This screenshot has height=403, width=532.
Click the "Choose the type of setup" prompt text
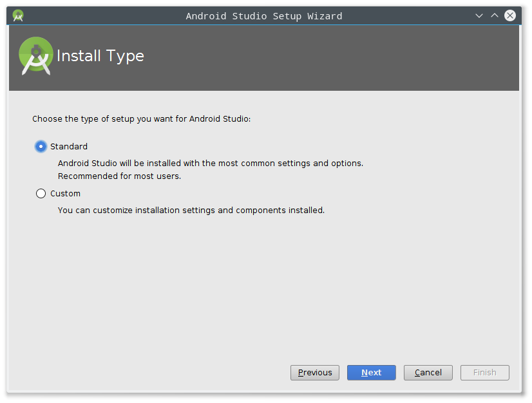142,119
